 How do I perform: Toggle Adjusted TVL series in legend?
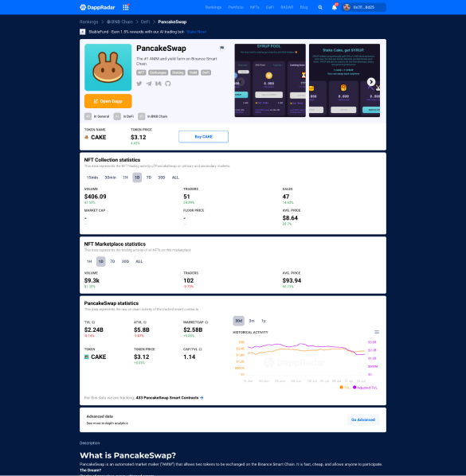point(365,388)
